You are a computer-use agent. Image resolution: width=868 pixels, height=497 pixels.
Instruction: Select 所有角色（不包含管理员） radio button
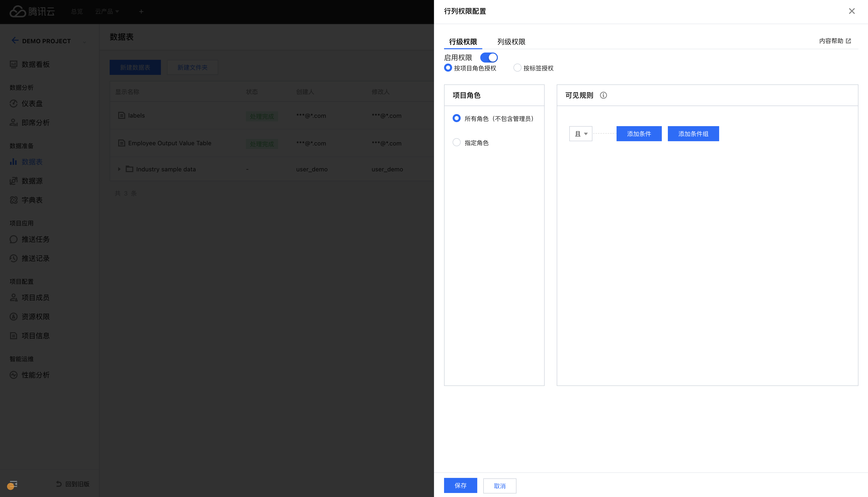tap(456, 118)
